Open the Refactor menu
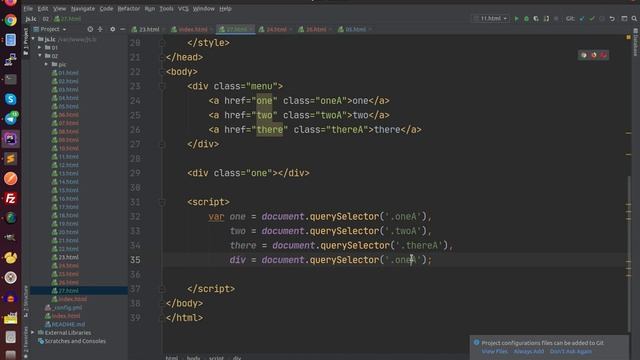Viewport: 640px width, 360px height. point(129,9)
